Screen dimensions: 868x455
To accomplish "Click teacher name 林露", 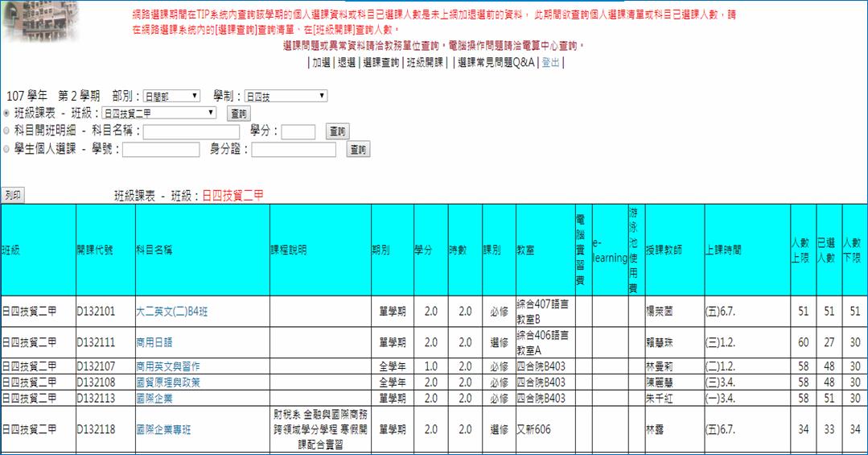I will (656, 429).
